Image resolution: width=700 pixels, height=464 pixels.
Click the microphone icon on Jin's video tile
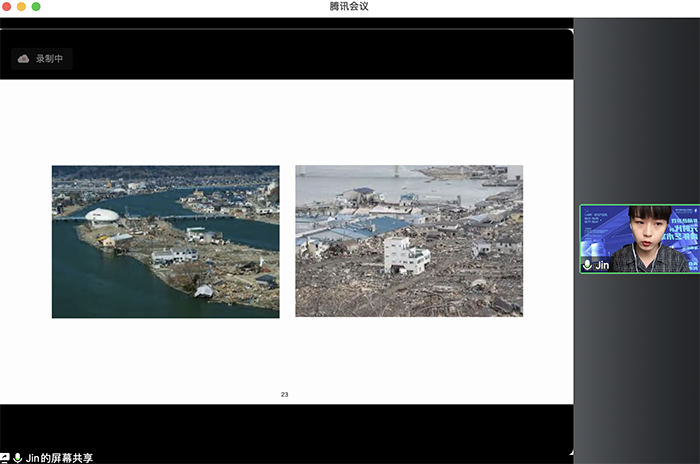tap(587, 265)
